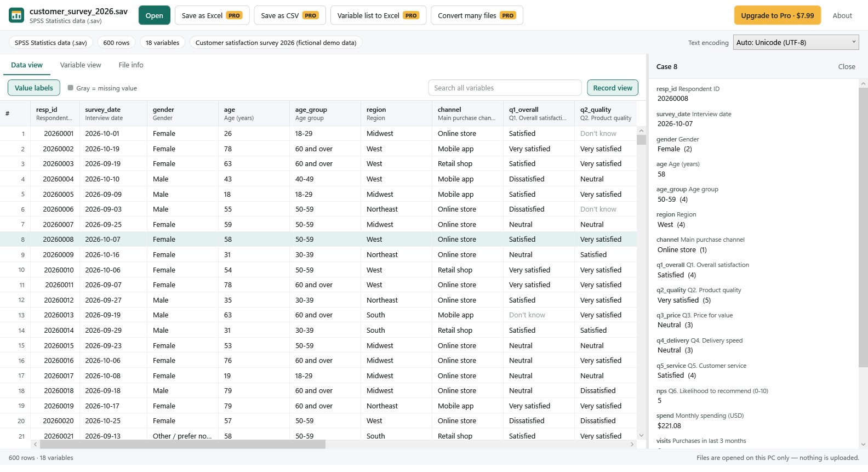Open the About page

842,15
